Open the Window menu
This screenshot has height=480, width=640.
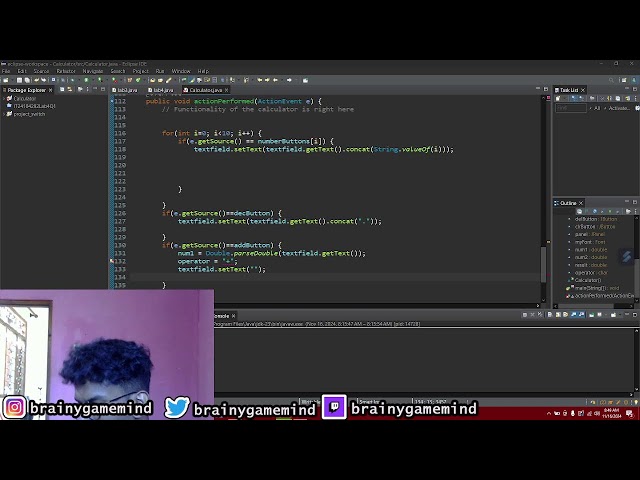181,71
